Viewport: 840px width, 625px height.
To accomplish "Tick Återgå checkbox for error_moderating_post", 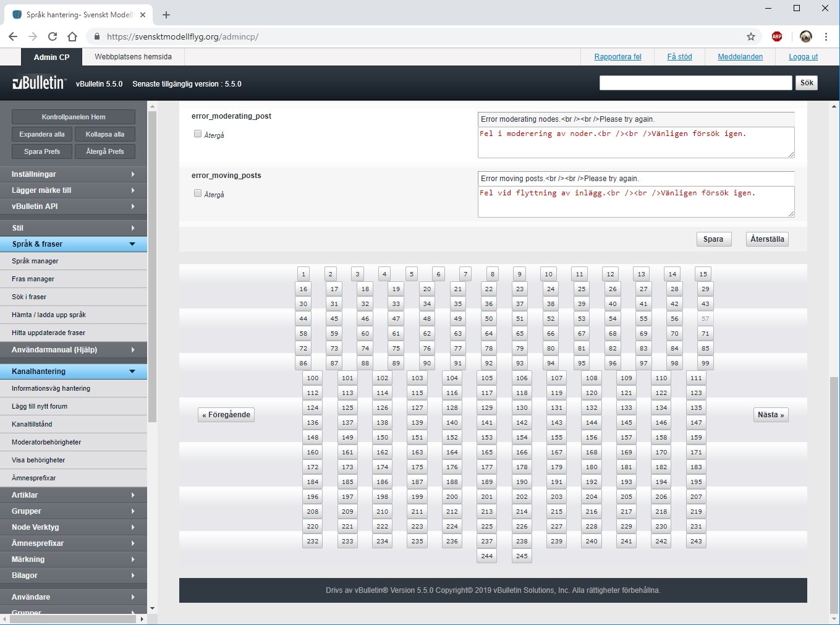I will [x=198, y=134].
